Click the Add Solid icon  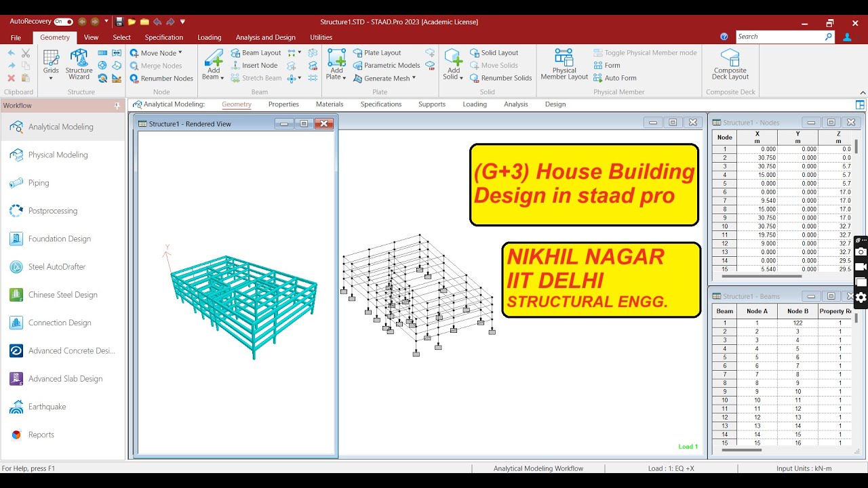pos(453,58)
